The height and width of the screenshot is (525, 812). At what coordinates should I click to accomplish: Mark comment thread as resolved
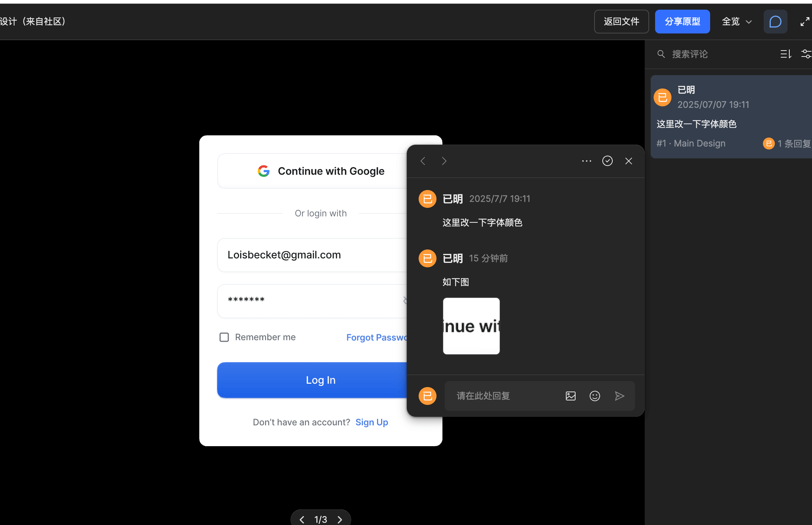(607, 161)
